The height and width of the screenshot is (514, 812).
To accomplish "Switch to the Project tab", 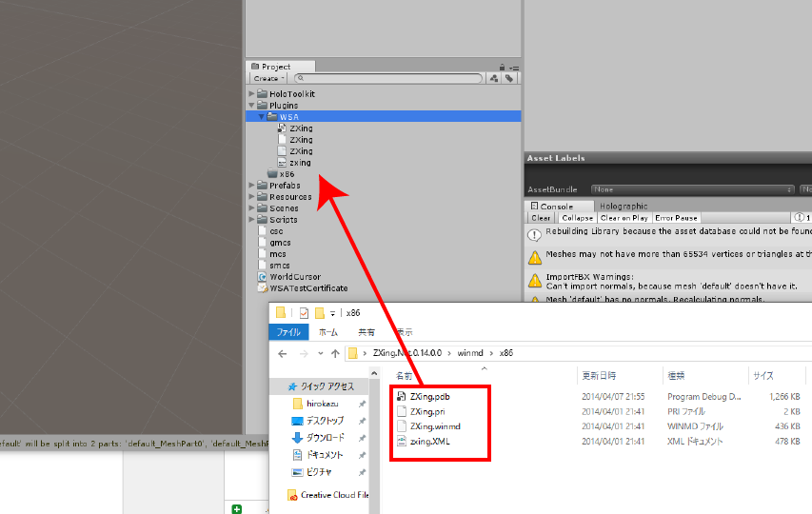I will (x=281, y=67).
